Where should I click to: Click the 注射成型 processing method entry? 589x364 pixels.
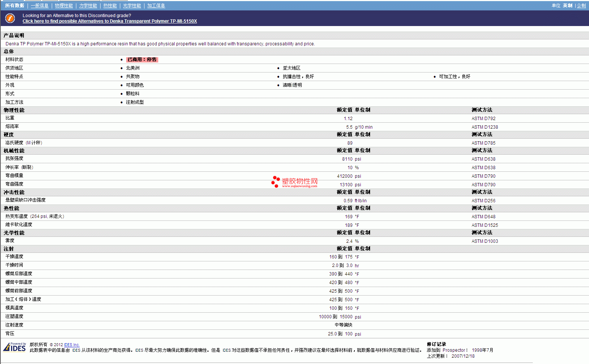click(135, 102)
